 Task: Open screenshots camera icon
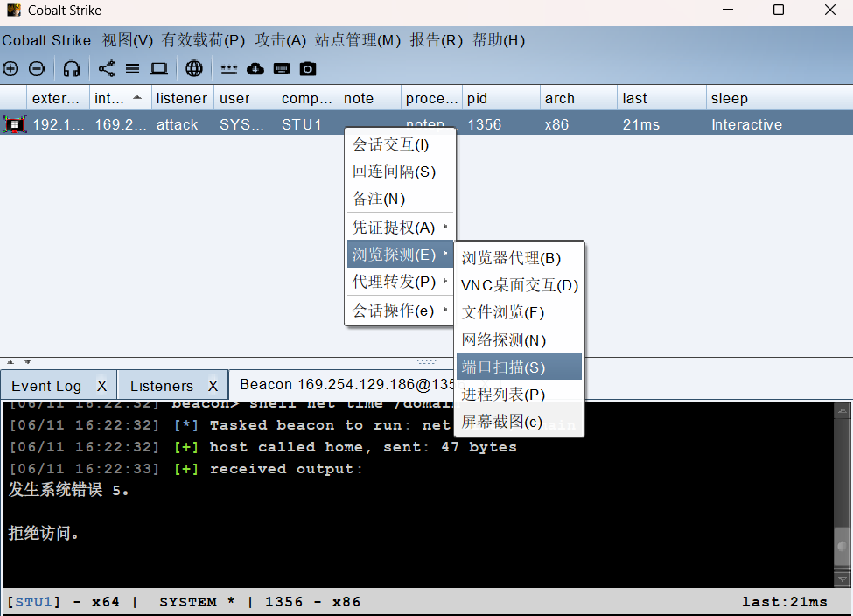tap(307, 68)
